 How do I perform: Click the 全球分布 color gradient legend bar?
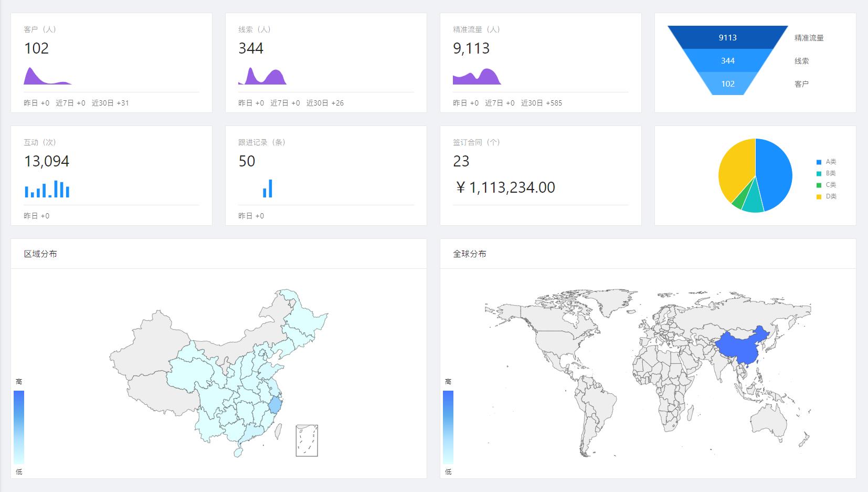point(448,427)
